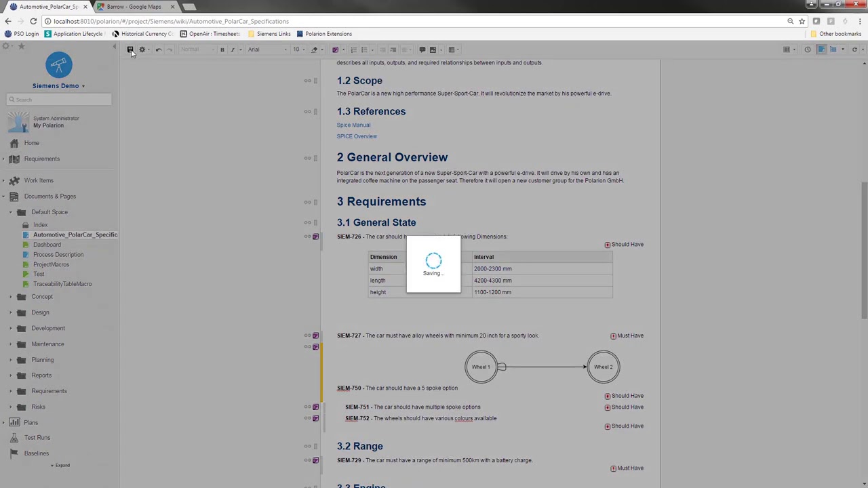Toggle the blue table view icon
Screen dimensions: 868x488
(x=833, y=49)
